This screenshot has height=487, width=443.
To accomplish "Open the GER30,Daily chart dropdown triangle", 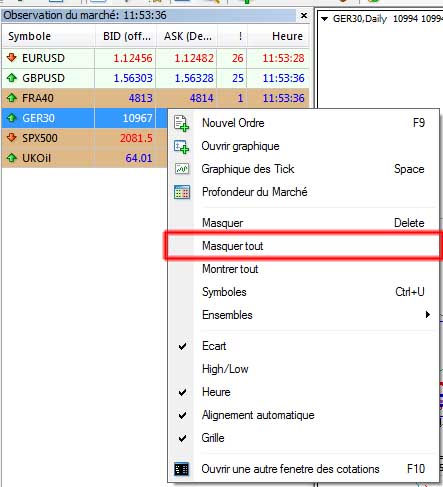I will pyautogui.click(x=324, y=19).
